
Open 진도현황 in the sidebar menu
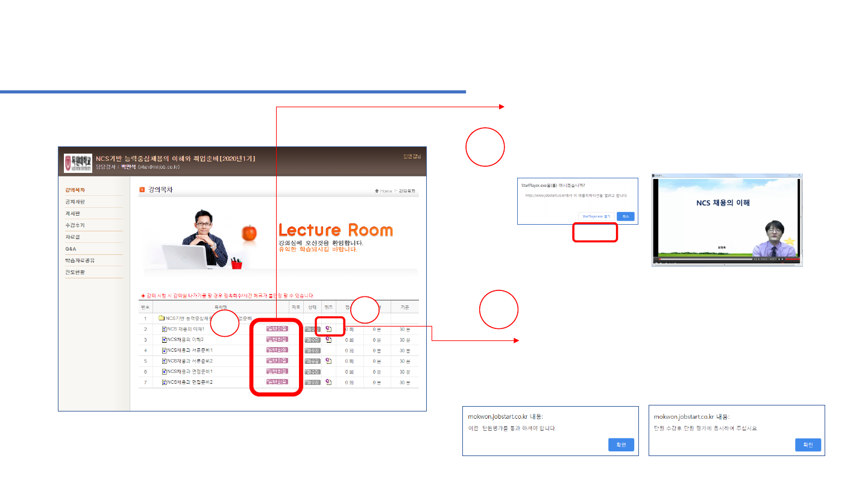pos(75,272)
